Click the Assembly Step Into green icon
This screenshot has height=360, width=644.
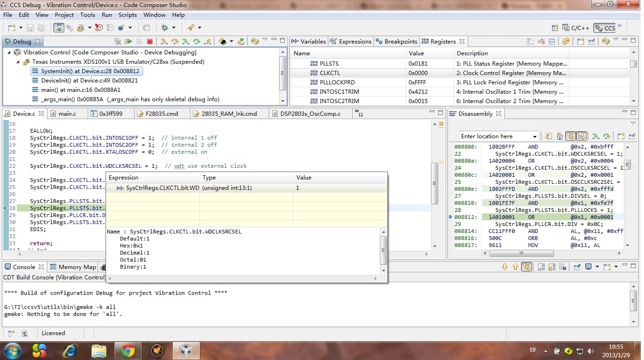[186, 41]
